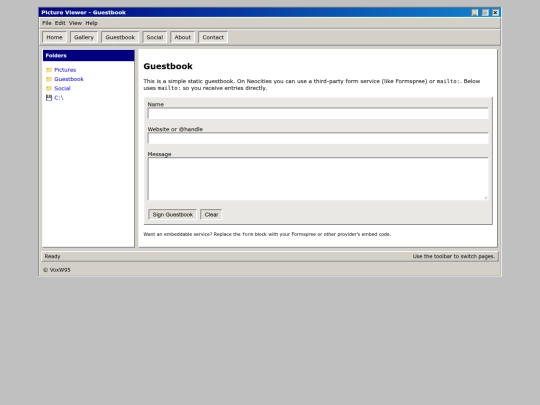Click the © VoxW95 footer text
The height and width of the screenshot is (405, 540).
tap(57, 270)
